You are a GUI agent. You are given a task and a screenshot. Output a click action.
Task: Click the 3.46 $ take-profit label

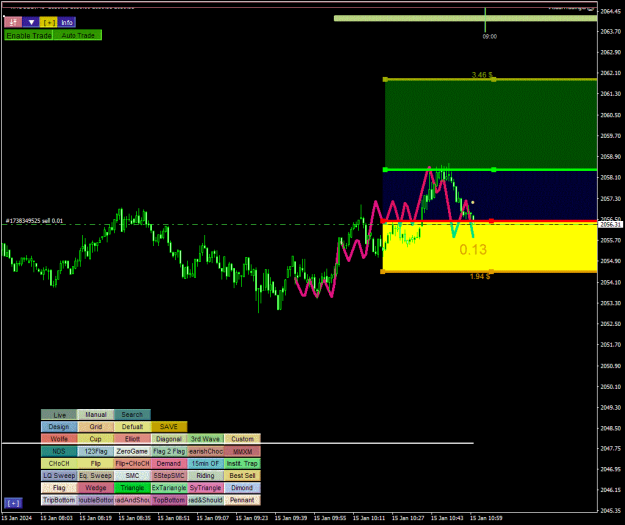(x=482, y=75)
